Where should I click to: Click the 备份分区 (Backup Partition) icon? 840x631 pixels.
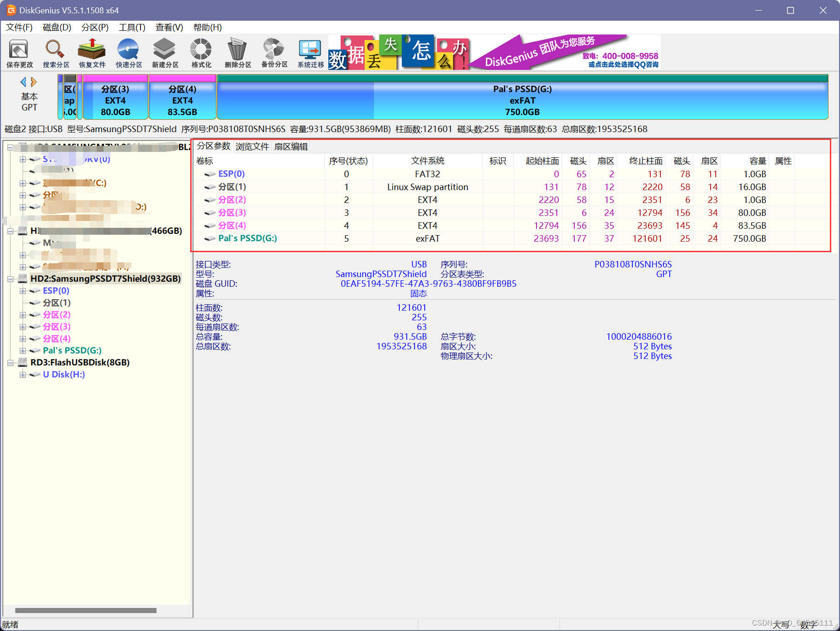274,52
